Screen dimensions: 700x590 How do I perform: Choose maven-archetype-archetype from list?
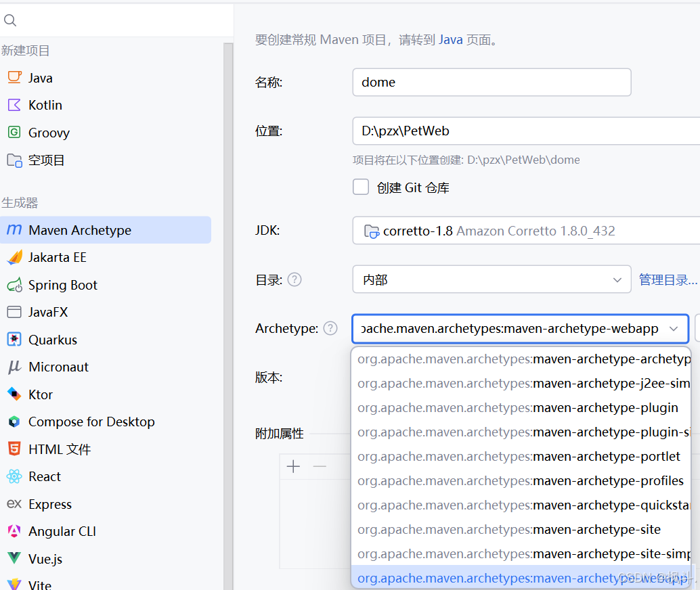point(521,359)
